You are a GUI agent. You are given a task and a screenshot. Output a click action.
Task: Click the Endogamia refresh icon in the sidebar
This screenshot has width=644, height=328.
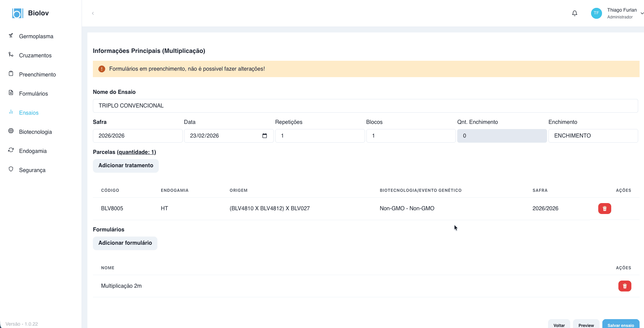coord(11,150)
